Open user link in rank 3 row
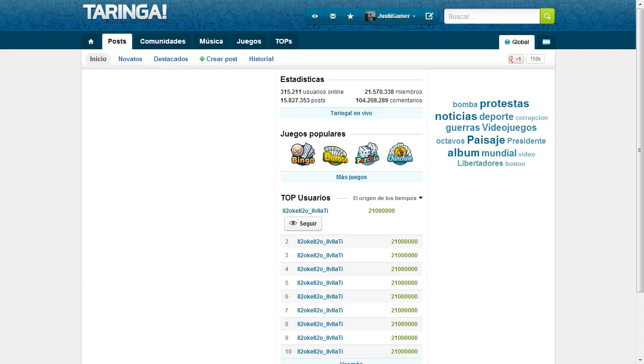The image size is (644, 364). click(x=320, y=255)
